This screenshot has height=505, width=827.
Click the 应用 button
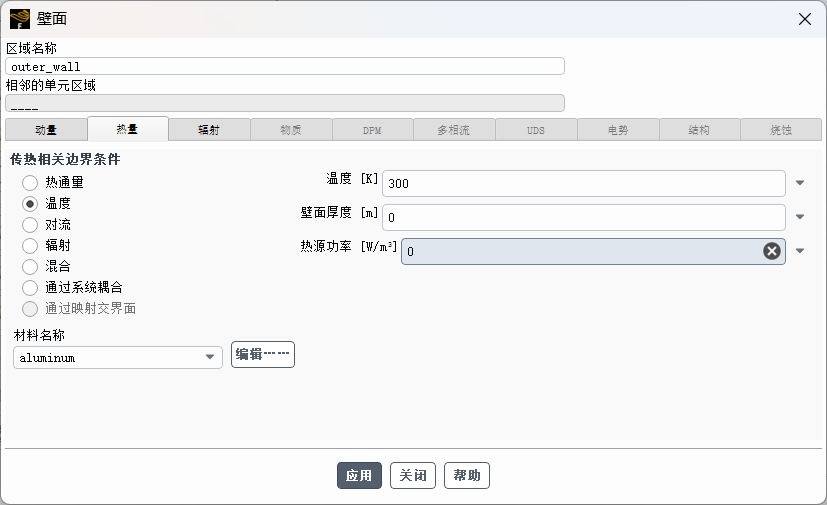(x=359, y=476)
